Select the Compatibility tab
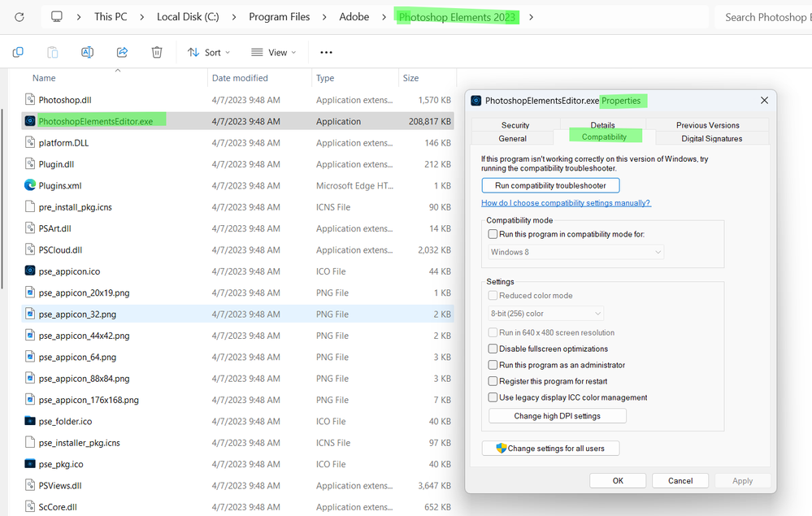Screen dimensions: 812x516 (605, 137)
